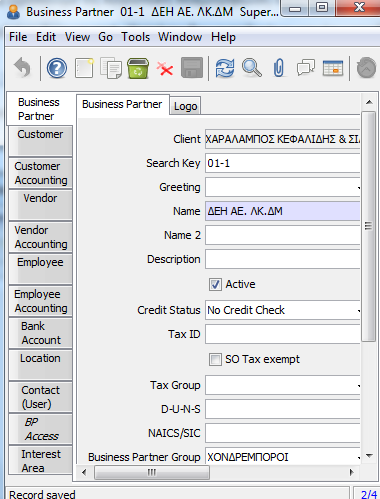Click the green Delete Record bin icon

click(x=138, y=68)
